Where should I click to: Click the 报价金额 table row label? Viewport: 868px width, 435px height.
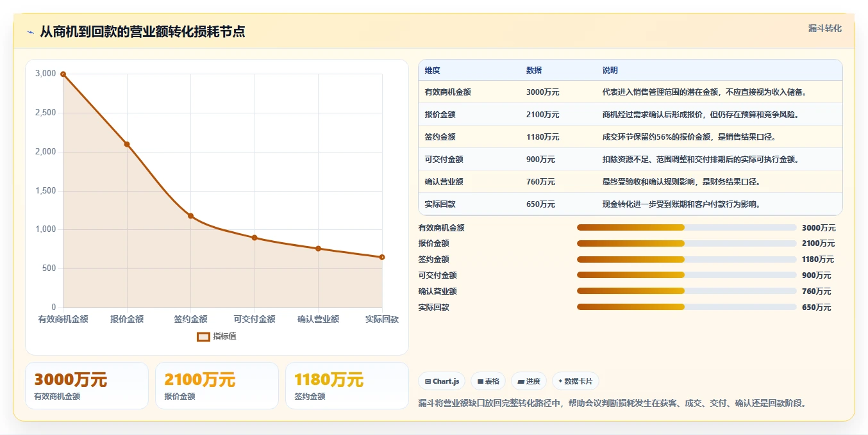440,115
